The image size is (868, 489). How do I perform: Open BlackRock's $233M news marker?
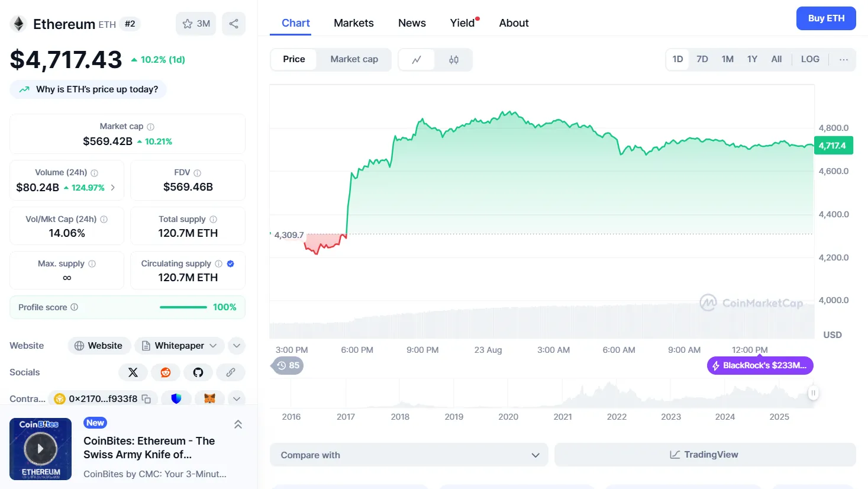pos(760,366)
